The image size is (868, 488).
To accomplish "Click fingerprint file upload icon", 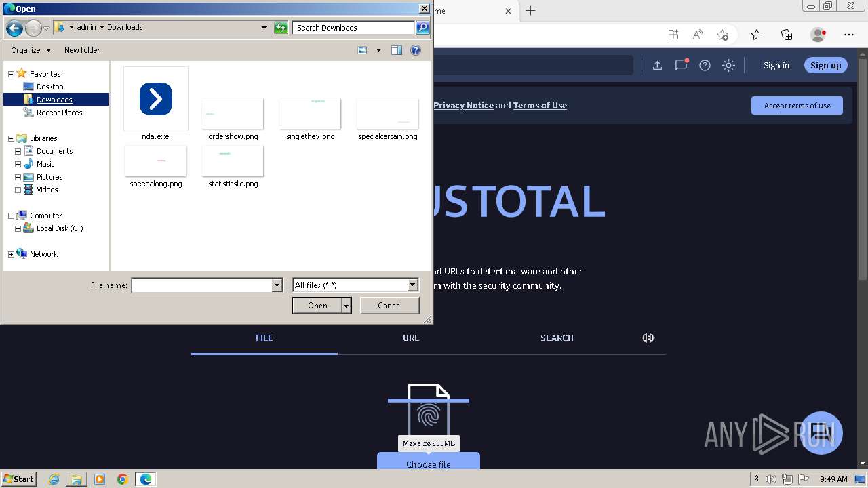I will tap(429, 413).
